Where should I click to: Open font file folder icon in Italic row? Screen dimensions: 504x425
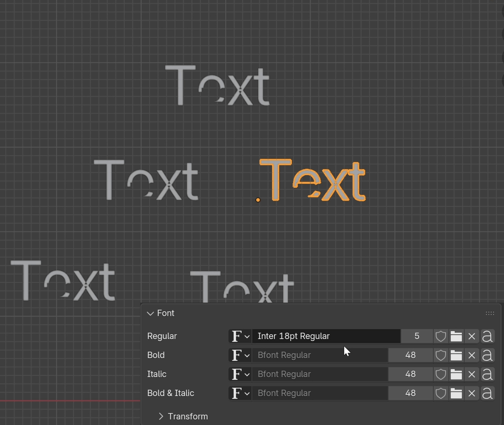(456, 374)
